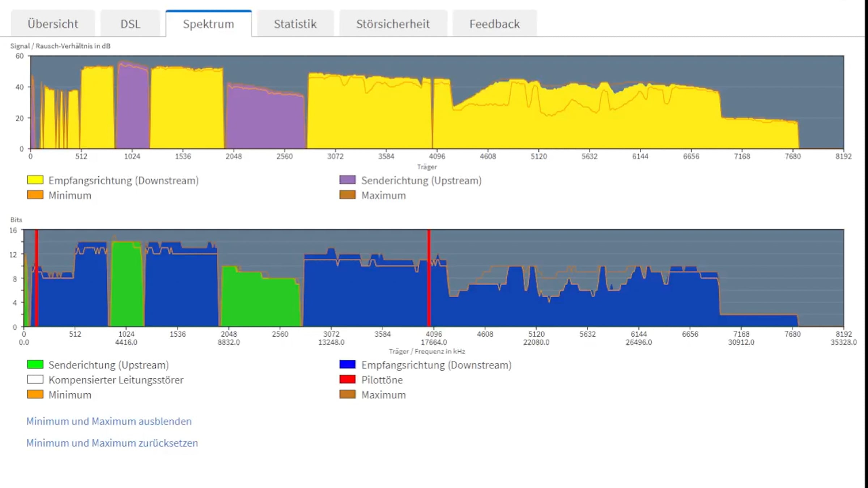Open the Statistik tab
Image resolution: width=868 pixels, height=488 pixels.
coord(295,24)
